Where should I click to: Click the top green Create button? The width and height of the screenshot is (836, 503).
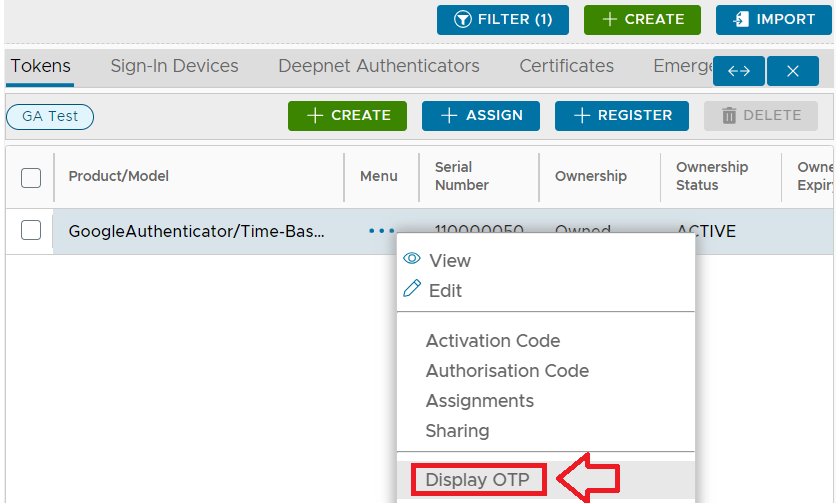tap(641, 20)
